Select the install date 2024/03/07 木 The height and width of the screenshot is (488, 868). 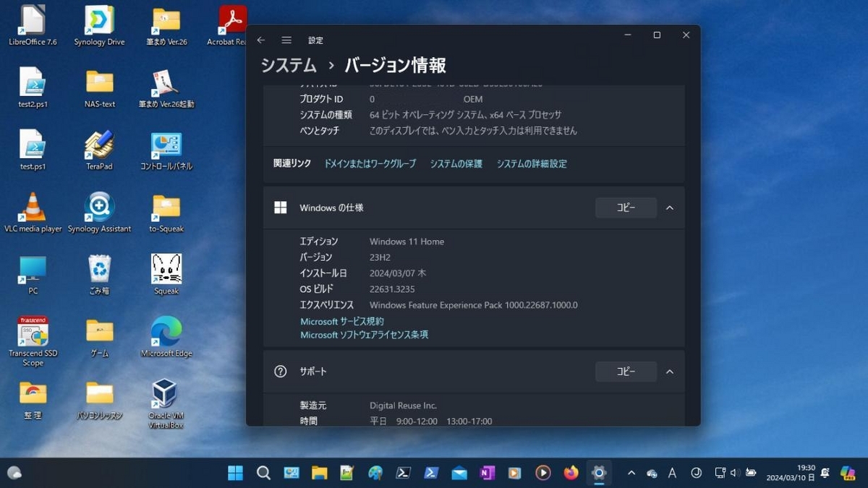pos(398,273)
